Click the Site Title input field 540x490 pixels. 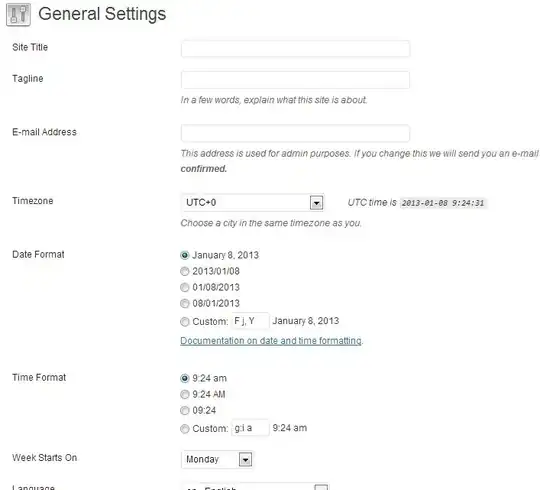(295, 49)
